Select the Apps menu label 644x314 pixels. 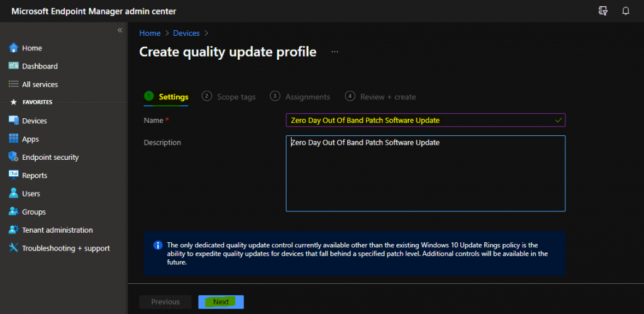click(30, 139)
